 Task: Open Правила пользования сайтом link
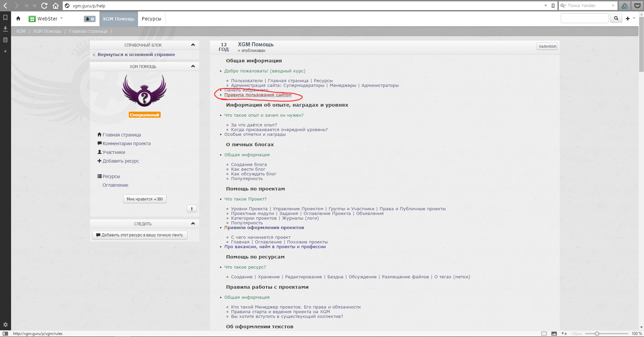[x=258, y=95]
